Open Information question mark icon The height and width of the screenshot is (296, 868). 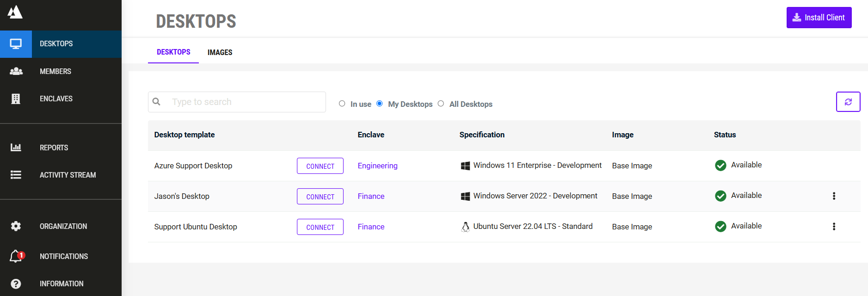tap(16, 284)
